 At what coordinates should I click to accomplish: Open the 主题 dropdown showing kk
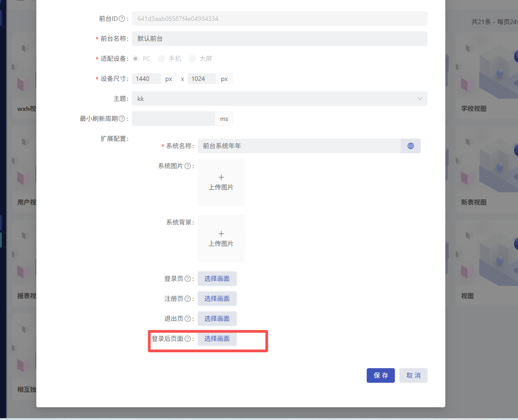tap(279, 99)
